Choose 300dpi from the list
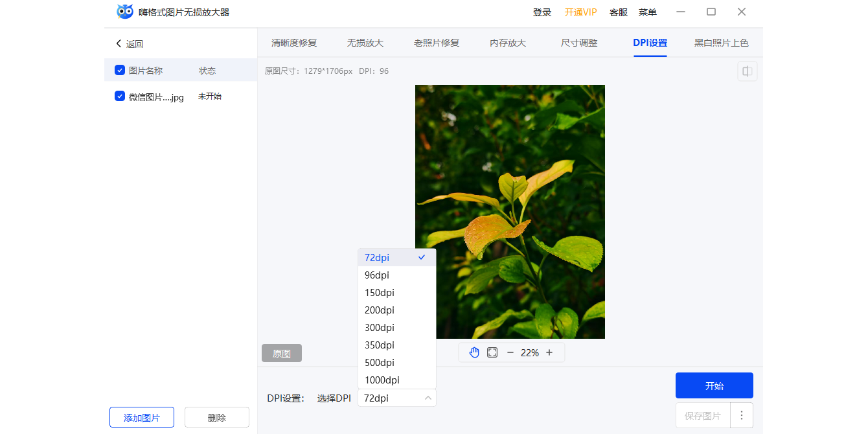This screenshot has height=434, width=868. click(x=380, y=328)
